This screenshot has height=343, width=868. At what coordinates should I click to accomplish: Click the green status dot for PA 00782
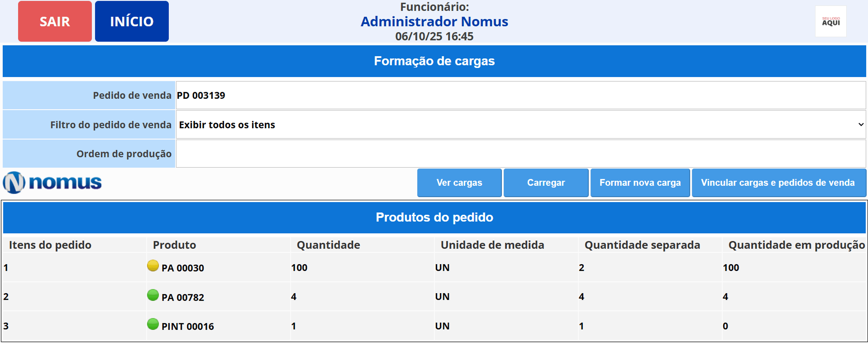(x=153, y=295)
